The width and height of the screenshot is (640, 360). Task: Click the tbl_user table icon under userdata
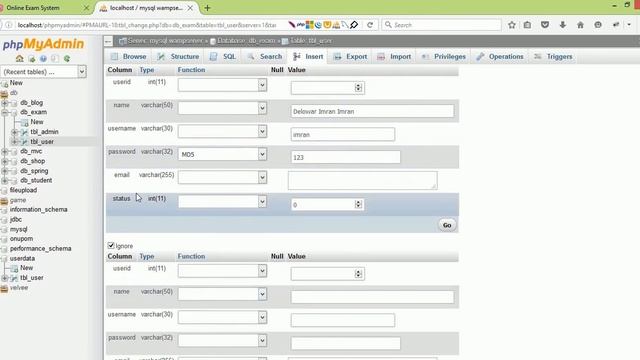(x=14, y=278)
